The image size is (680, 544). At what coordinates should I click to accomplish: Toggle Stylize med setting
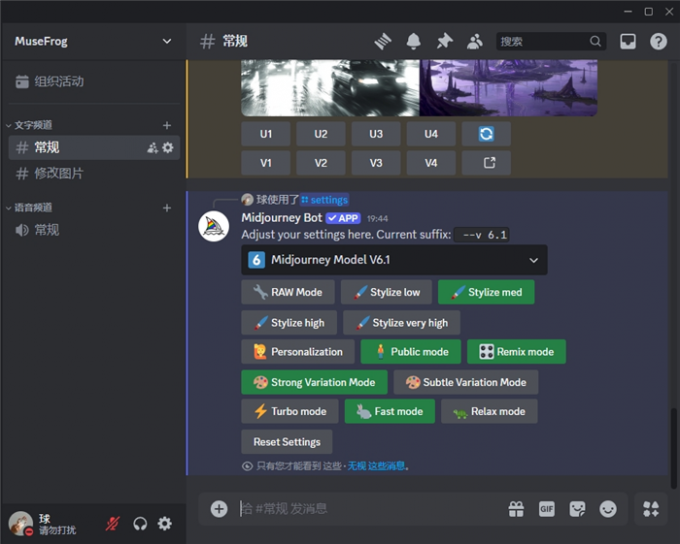pyautogui.click(x=486, y=292)
